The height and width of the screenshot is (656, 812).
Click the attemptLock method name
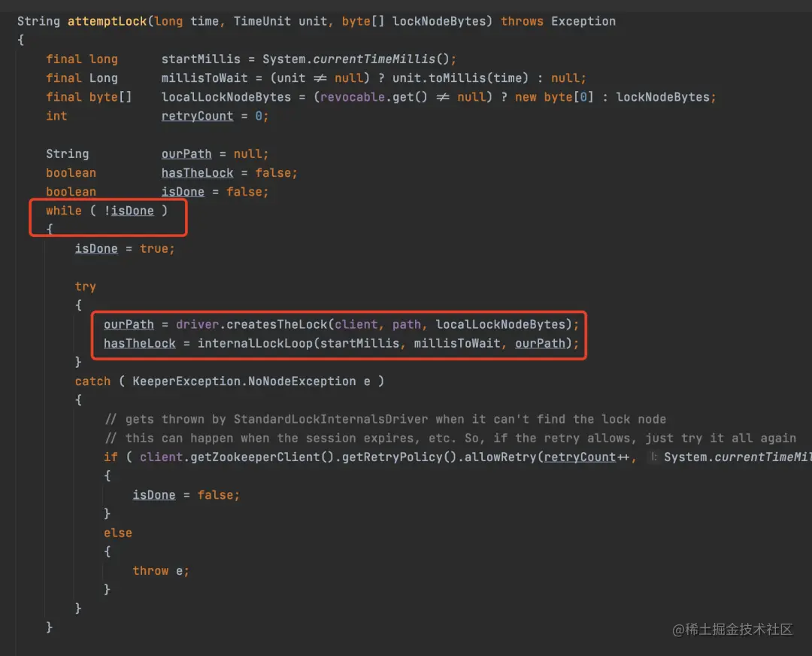[x=108, y=21]
